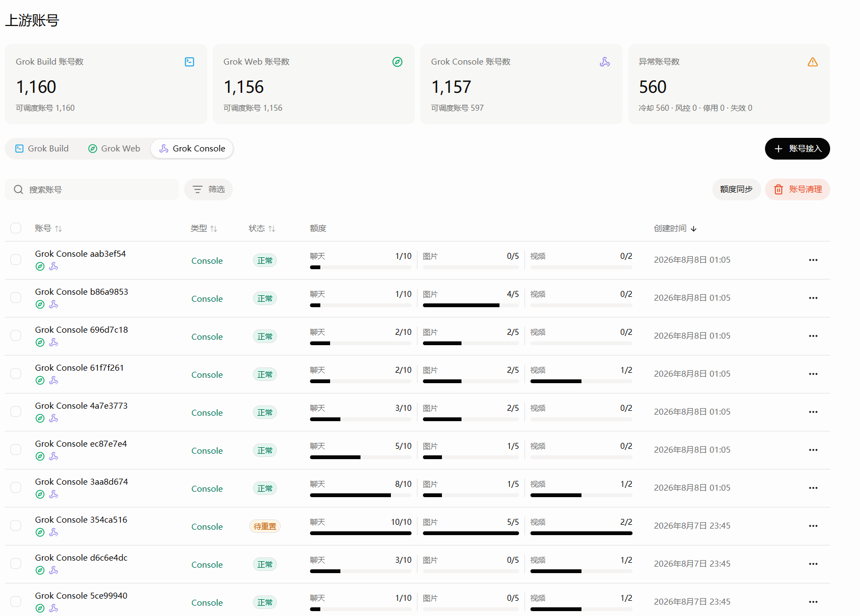Select the Grok Console b86a9853 row checkbox
This screenshot has height=616, width=860.
pos(16,297)
